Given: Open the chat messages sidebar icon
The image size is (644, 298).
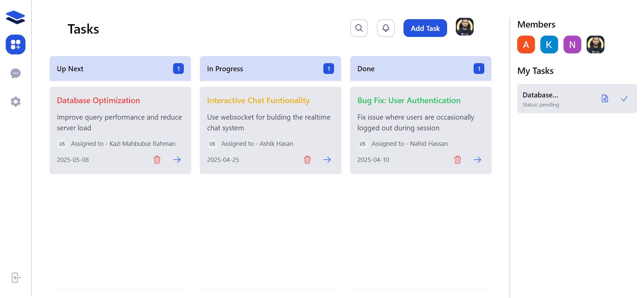Looking at the screenshot, I should 15,73.
